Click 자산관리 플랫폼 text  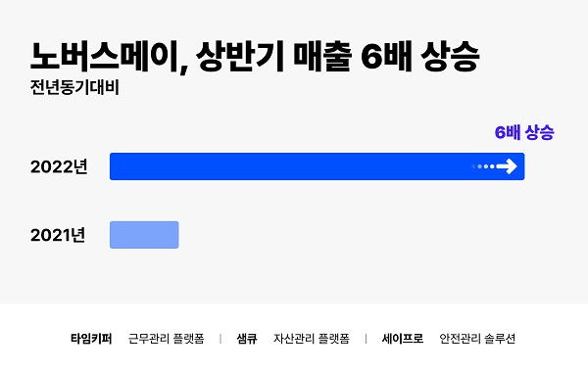tap(312, 339)
